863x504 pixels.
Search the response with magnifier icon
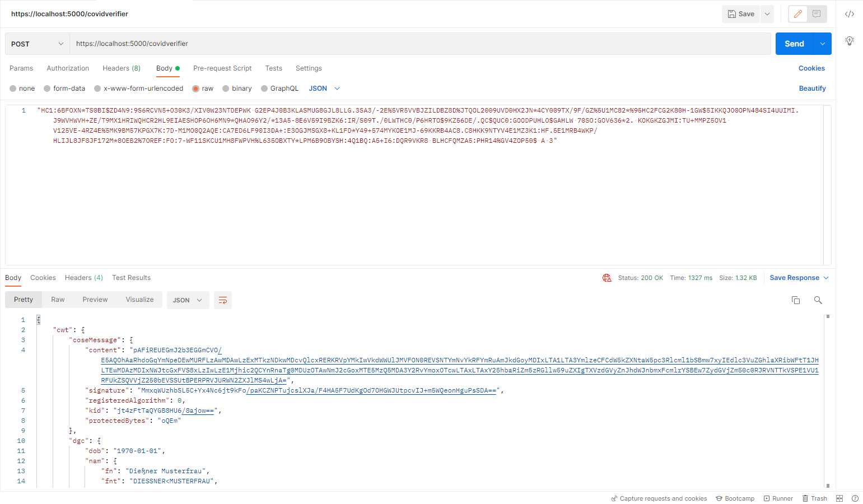tap(818, 300)
